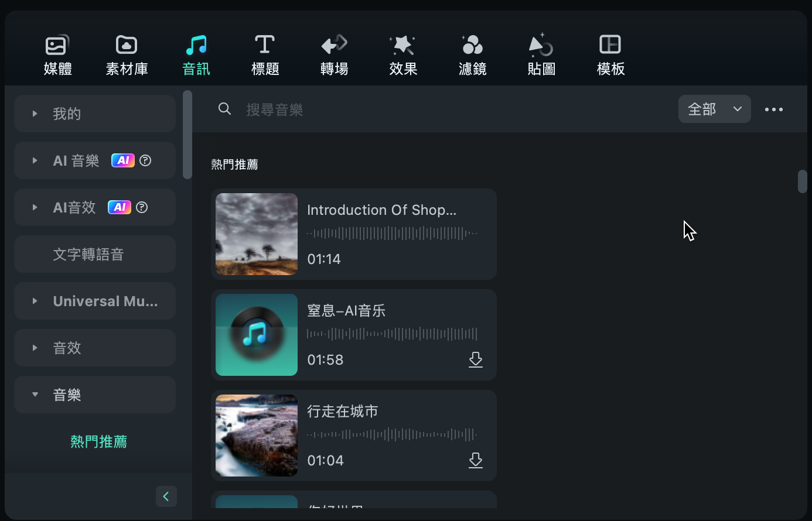This screenshot has width=812, height=521.
Task: Select the Universal Mu... sidebar label
Action: click(x=105, y=301)
